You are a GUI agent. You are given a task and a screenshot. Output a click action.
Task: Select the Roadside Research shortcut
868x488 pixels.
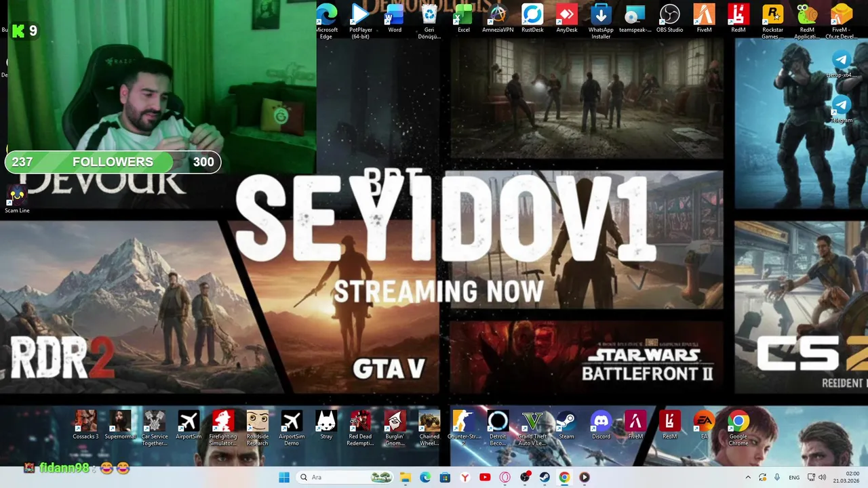coord(258,428)
